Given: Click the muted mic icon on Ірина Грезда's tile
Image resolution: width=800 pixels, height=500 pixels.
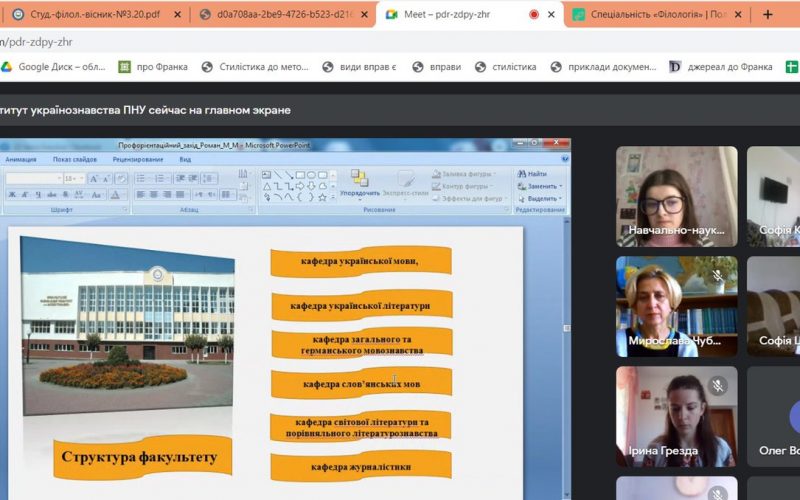Looking at the screenshot, I should coord(717,385).
